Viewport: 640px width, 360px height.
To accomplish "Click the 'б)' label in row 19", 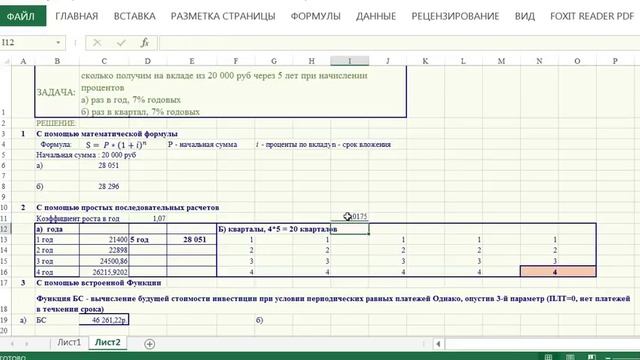I will (260, 320).
